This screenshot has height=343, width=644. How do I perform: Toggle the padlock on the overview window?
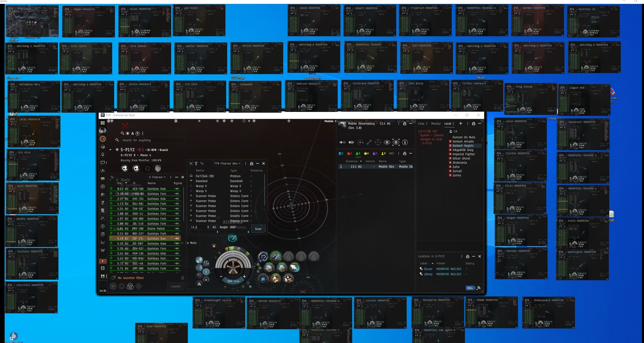pos(405,153)
